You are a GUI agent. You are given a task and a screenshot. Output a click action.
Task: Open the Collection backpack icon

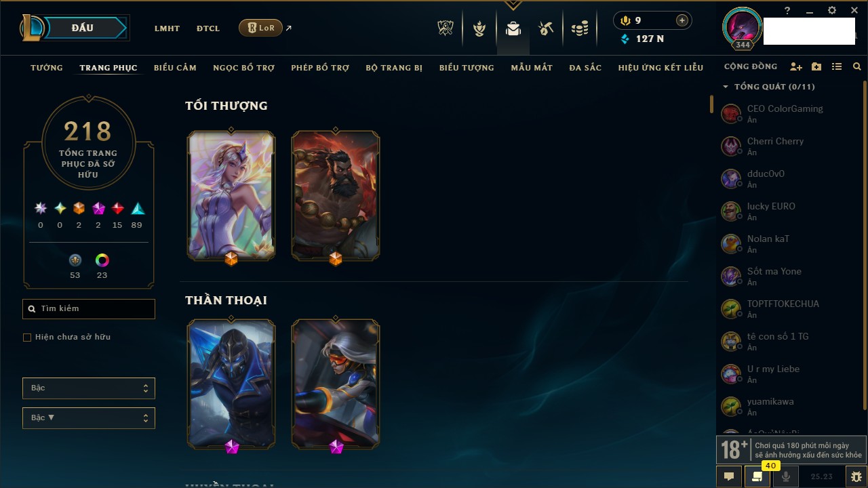click(513, 28)
